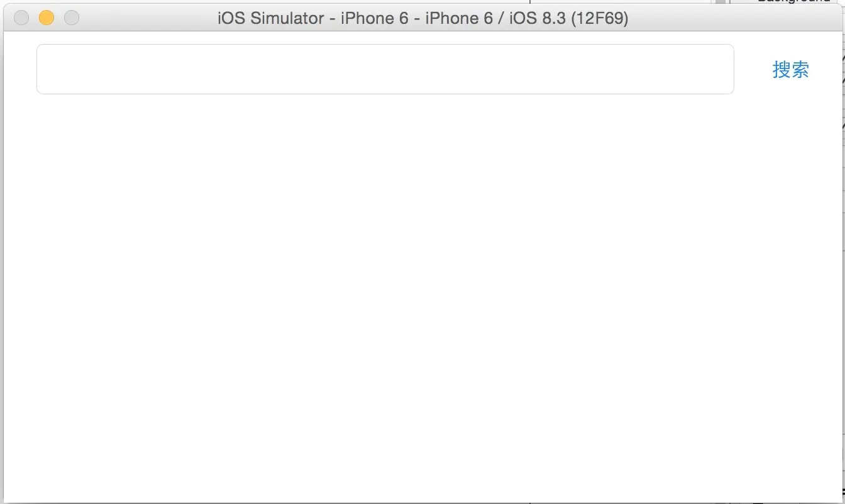Tap the blue 搜索 search button
845x504 pixels.
pos(790,69)
